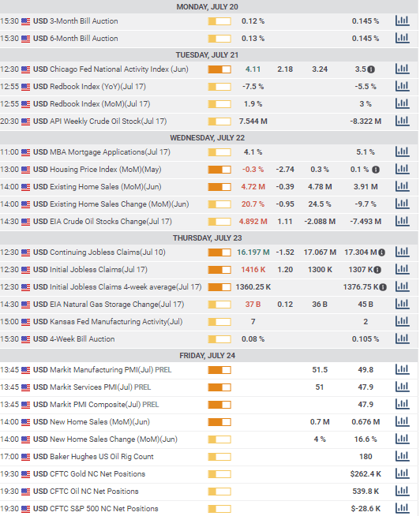Open USD Kansas Fed Manufacturing Activity(Jul) event
Image resolution: width=420 pixels, height=516 pixels.
coord(107,321)
